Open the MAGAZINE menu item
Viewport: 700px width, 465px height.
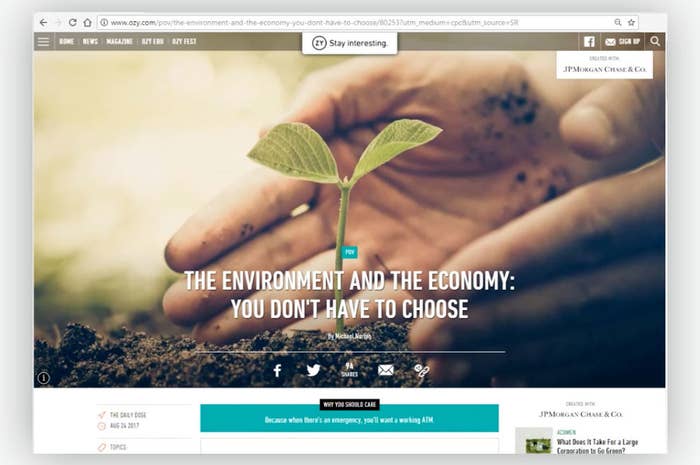[119, 42]
